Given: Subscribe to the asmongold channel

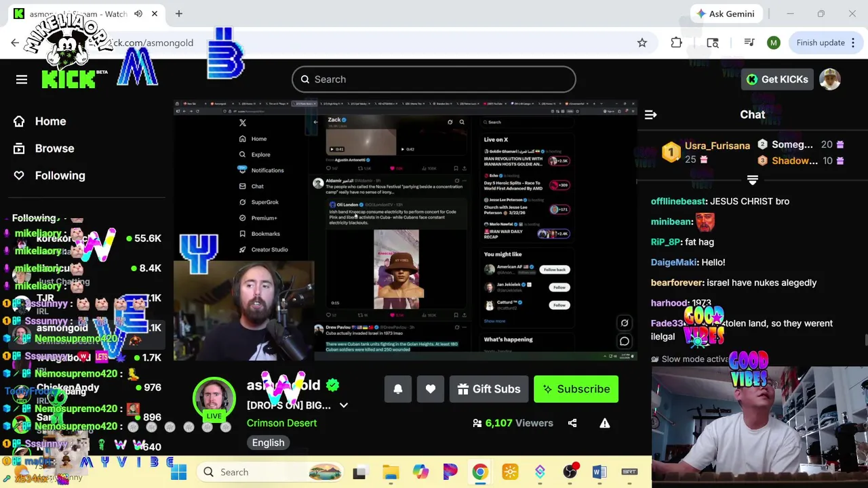Looking at the screenshot, I should (576, 389).
